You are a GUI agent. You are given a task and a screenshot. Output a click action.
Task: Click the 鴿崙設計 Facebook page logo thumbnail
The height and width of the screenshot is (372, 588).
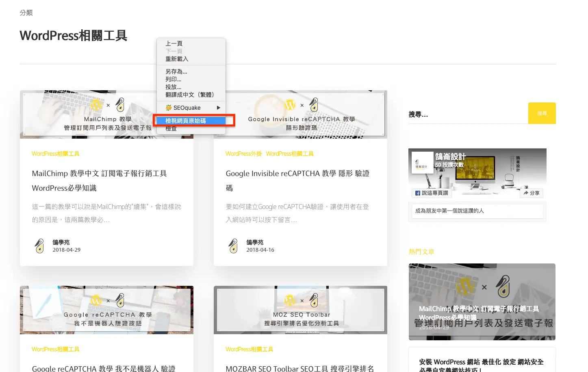click(423, 163)
